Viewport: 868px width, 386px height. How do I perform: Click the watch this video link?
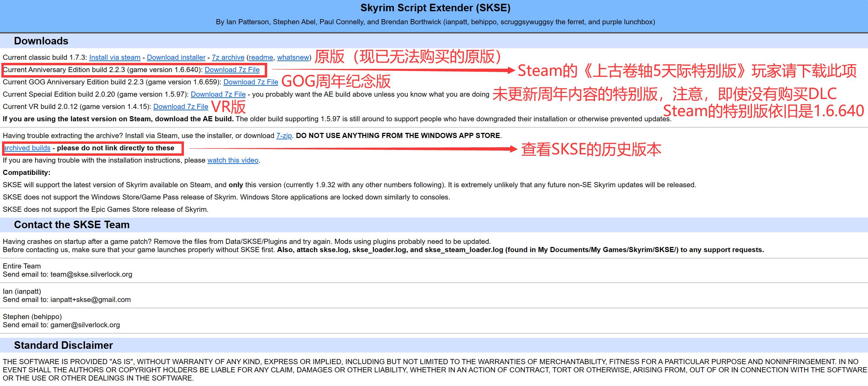click(233, 160)
